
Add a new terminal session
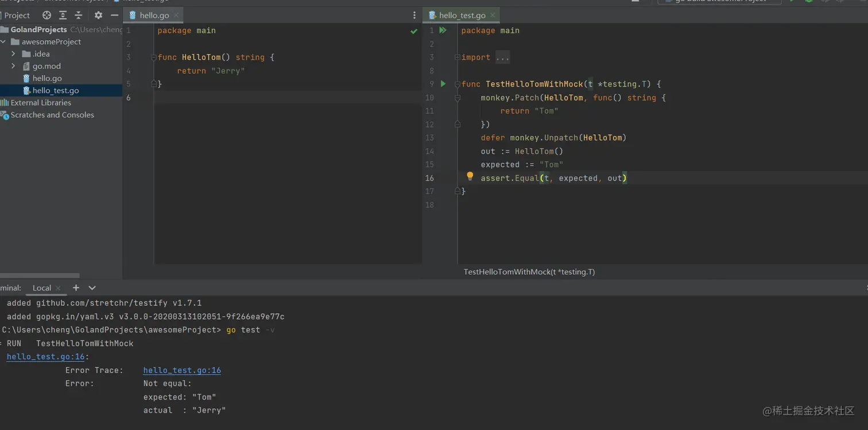click(76, 288)
